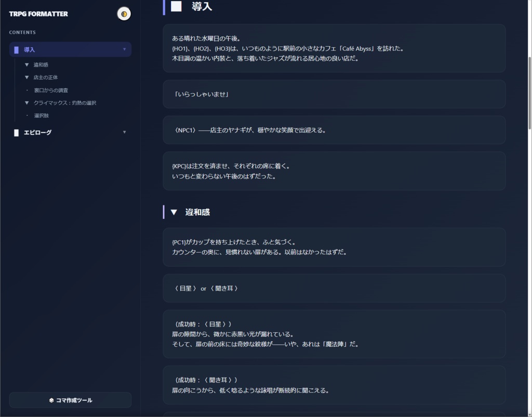The width and height of the screenshot is (532, 417).
Task: Open the コマ作成ツール
Action: [70, 400]
